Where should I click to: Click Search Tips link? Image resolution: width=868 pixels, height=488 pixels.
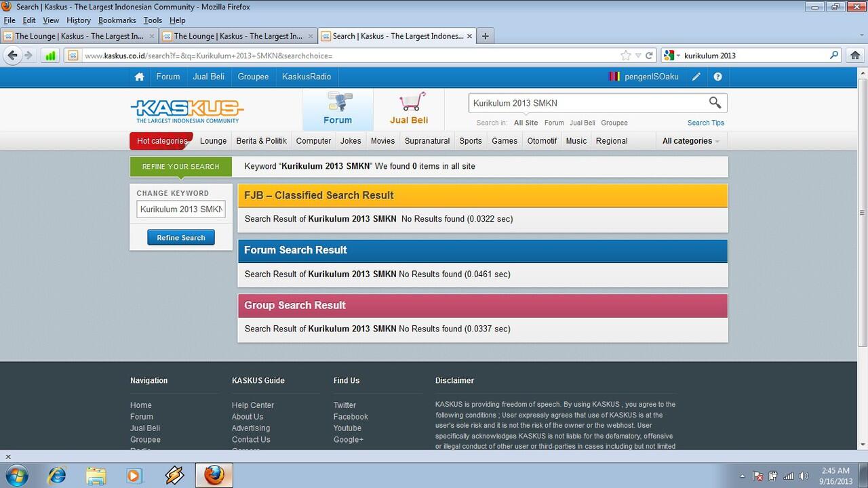pos(705,123)
